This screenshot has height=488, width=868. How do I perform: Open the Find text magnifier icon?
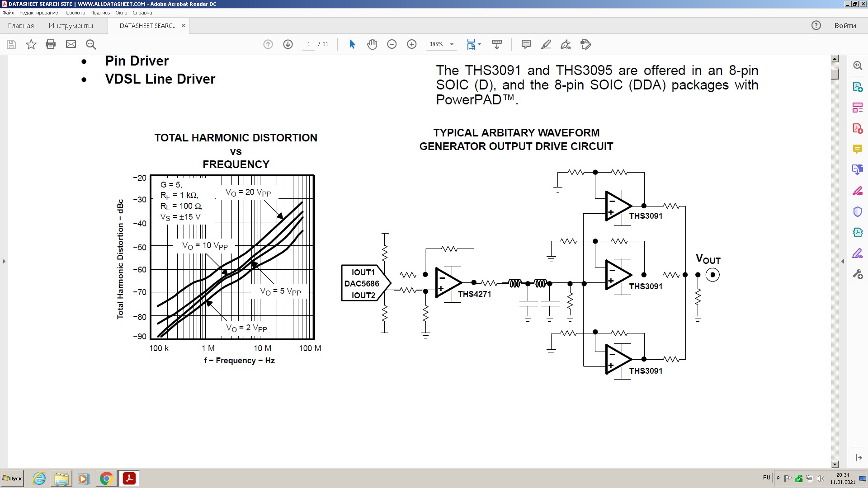click(91, 44)
